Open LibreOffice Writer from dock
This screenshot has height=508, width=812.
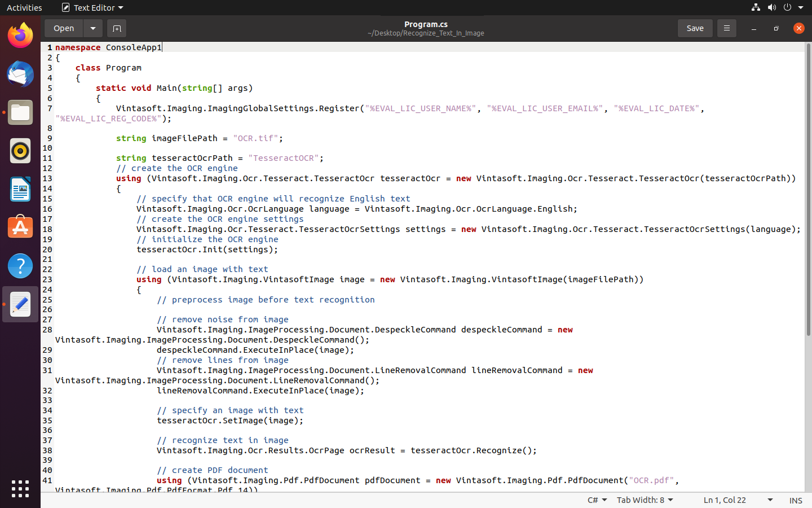point(20,189)
